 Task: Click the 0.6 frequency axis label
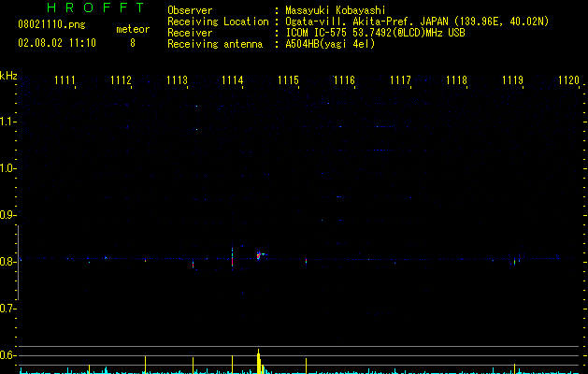(x=7, y=355)
